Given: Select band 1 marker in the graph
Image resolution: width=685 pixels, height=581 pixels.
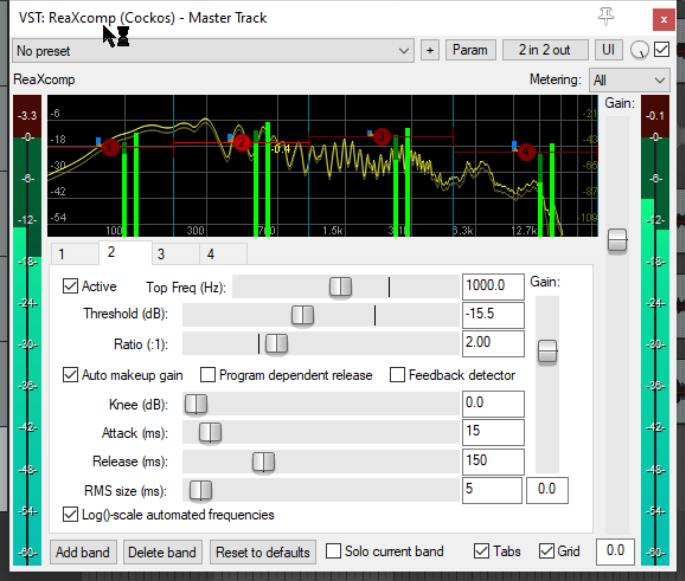Looking at the screenshot, I should [x=110, y=147].
